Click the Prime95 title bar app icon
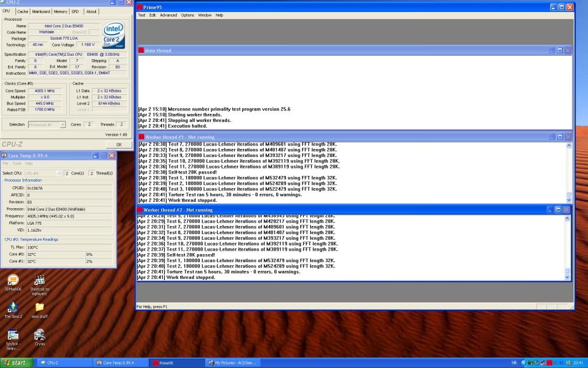 coord(140,7)
